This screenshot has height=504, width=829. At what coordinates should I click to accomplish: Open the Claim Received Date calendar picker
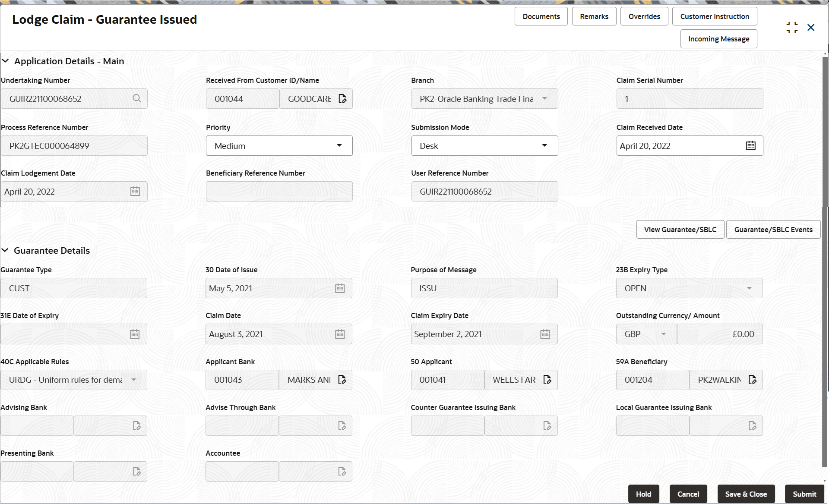[x=750, y=146]
